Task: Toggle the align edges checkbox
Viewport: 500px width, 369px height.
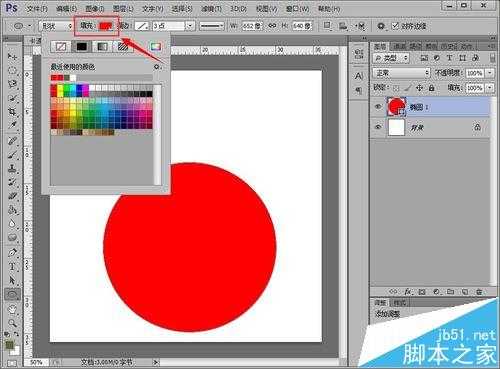Action: click(x=395, y=26)
